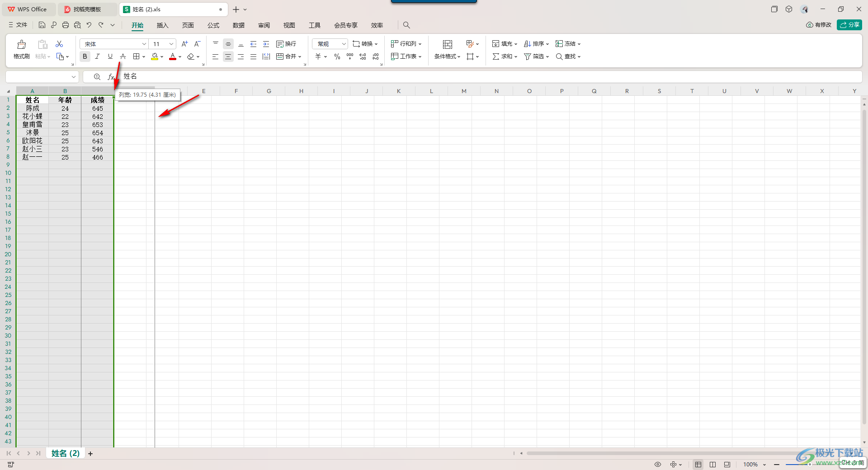The image size is (868, 470).
Task: Open Print Preview icon
Action: pos(77,25)
